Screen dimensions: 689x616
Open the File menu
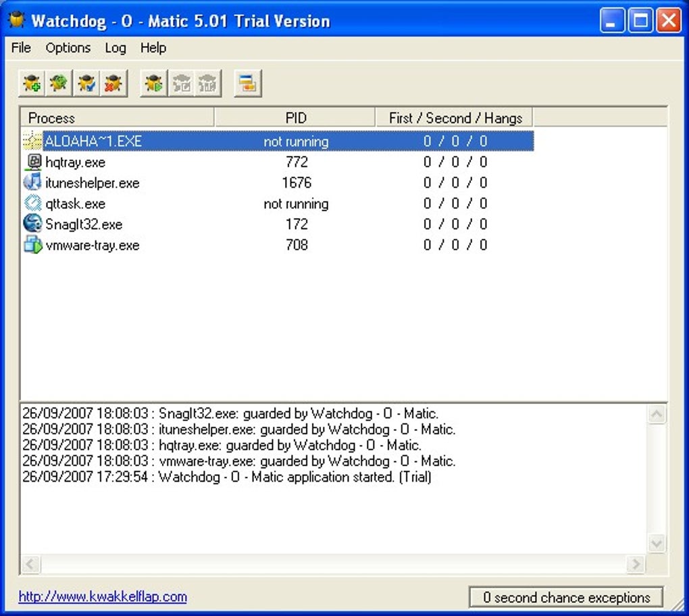click(21, 47)
